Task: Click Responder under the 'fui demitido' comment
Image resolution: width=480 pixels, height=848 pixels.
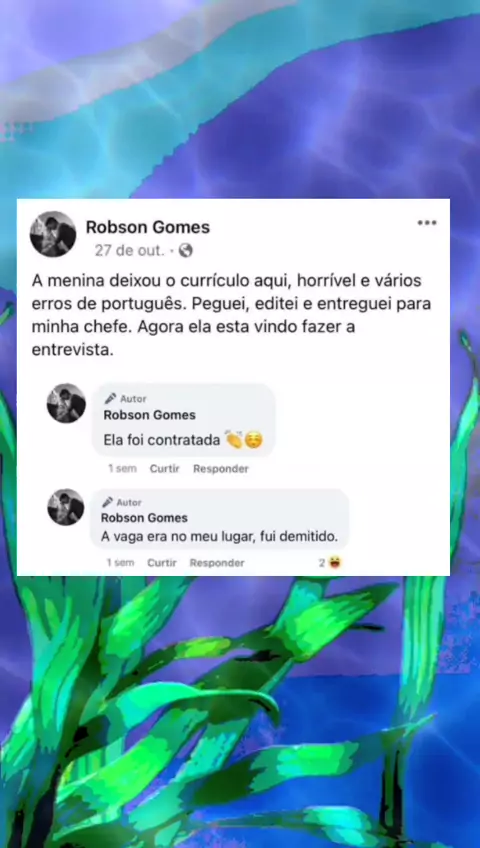Action: (217, 563)
